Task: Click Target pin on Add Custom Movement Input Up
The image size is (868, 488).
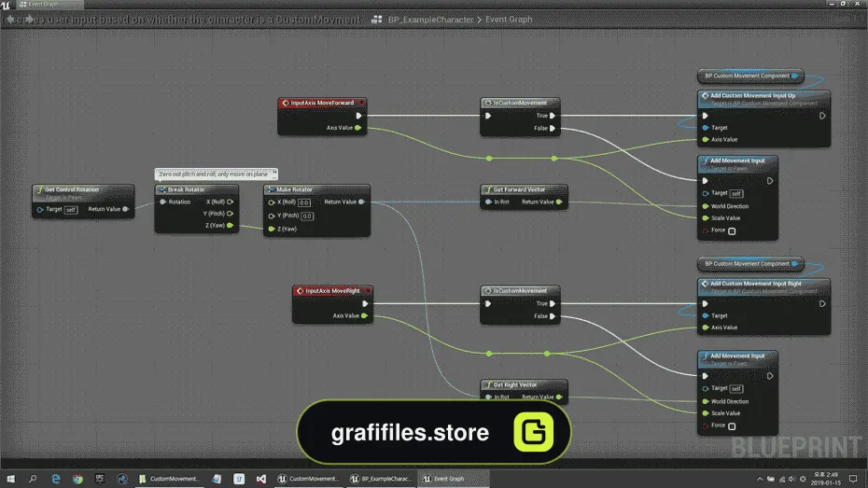Action: (706, 128)
